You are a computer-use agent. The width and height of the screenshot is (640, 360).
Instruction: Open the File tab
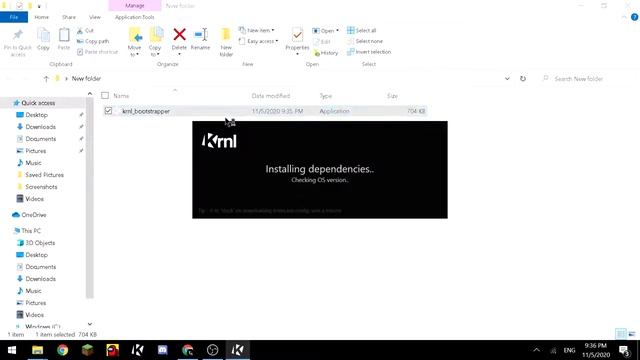pyautogui.click(x=14, y=17)
